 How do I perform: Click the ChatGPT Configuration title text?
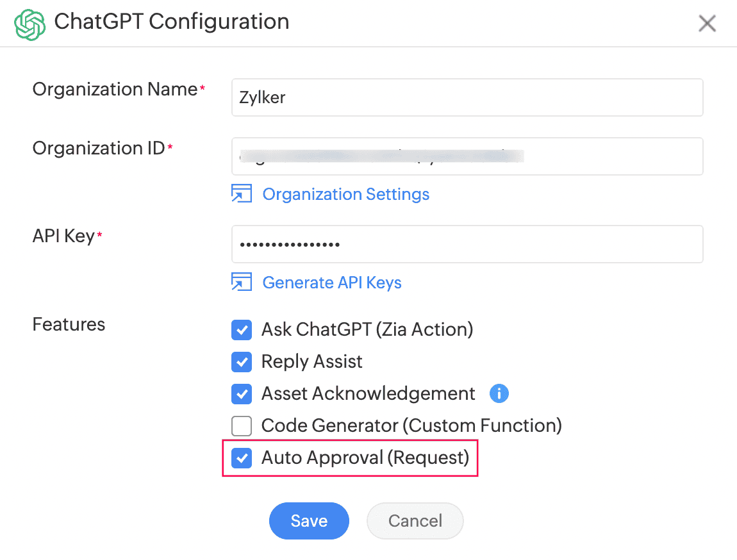pos(172,22)
